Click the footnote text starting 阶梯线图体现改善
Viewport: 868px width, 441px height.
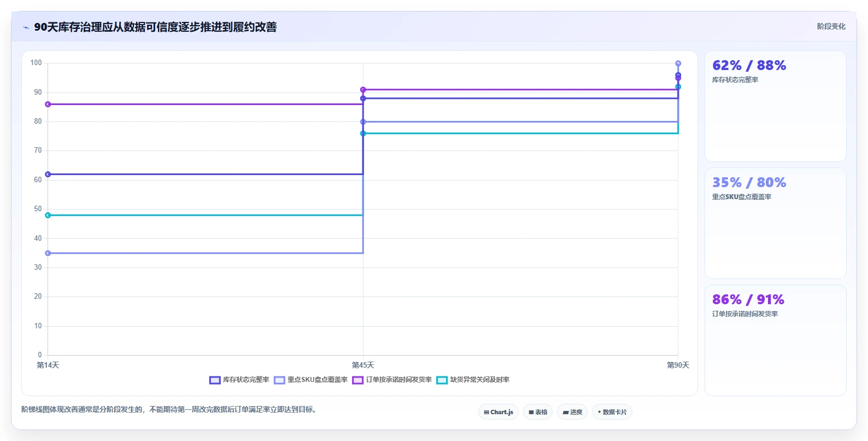[x=170, y=409]
